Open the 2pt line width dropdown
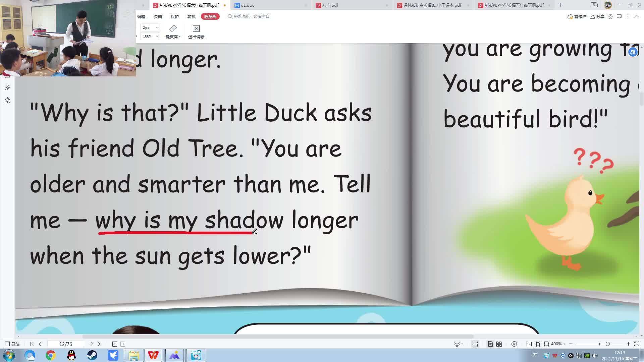This screenshot has width=644, height=362. pos(157,27)
